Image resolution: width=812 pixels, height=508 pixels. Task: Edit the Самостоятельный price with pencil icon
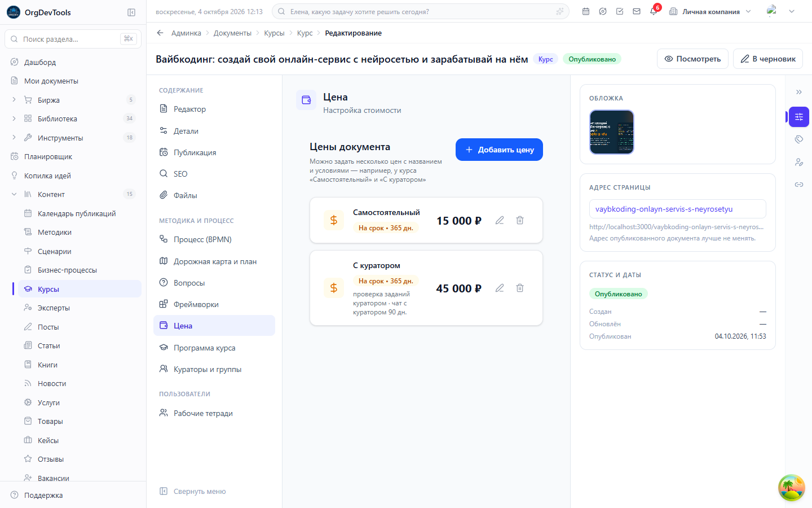point(500,220)
